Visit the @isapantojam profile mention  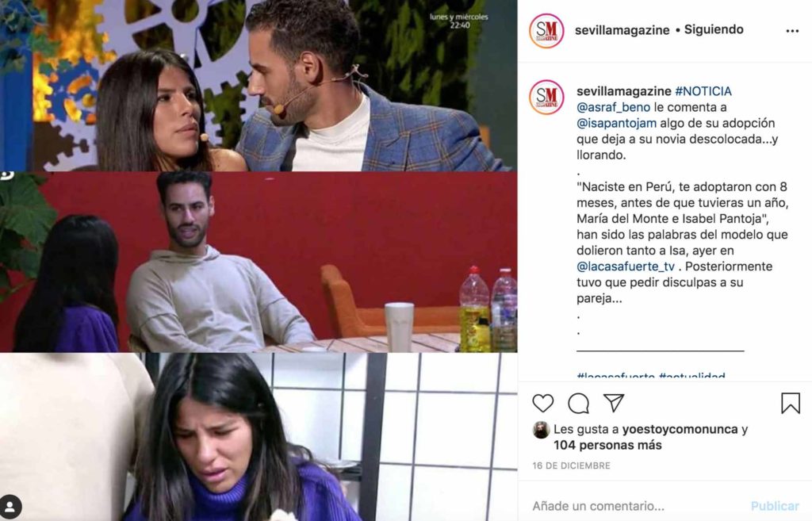pos(616,123)
